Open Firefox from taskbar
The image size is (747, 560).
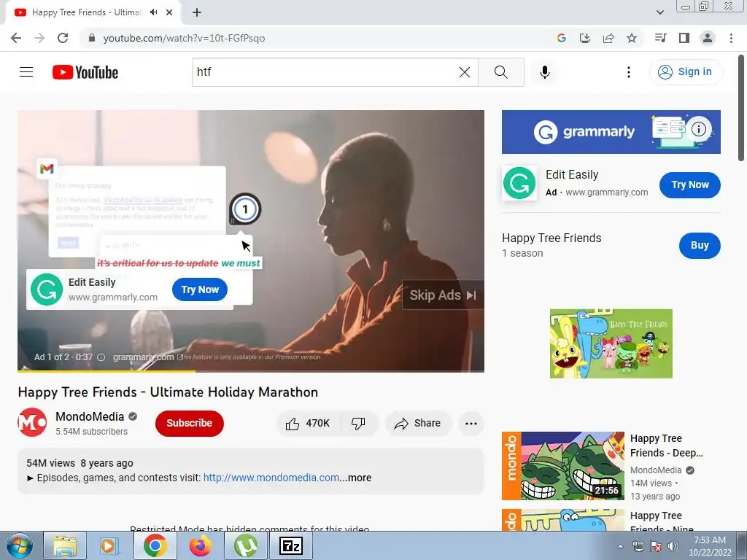(200, 545)
